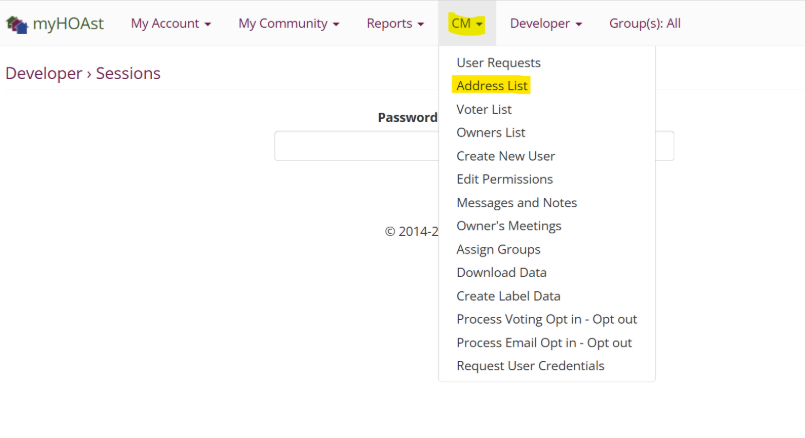Open the Reports dropdown
This screenshot has width=805, height=438.
pos(395,23)
